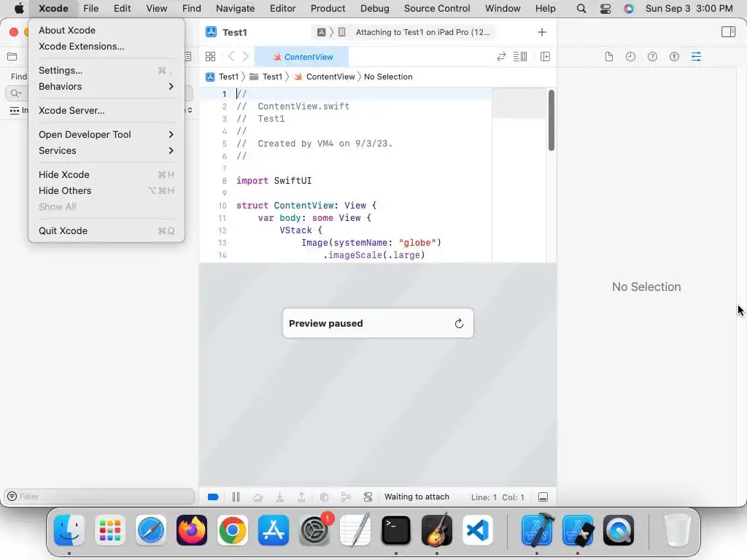The width and height of the screenshot is (747, 560).
Task: Click the add (+) button in the toolbar
Action: [542, 32]
